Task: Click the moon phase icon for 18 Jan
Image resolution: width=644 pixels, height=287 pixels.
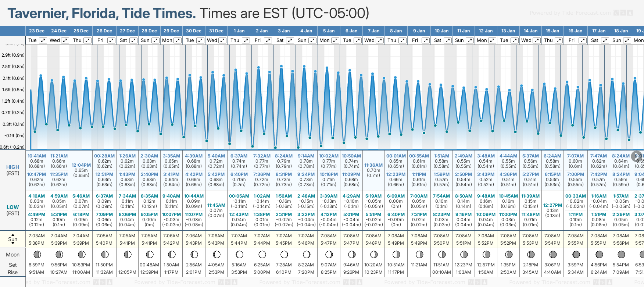Action: 621,254
